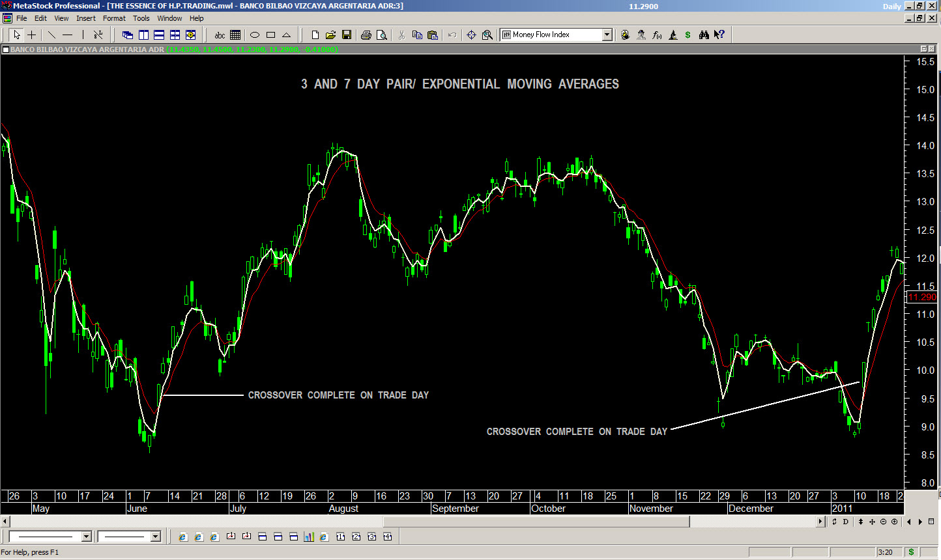Click the Print icon in toolbar

366,35
